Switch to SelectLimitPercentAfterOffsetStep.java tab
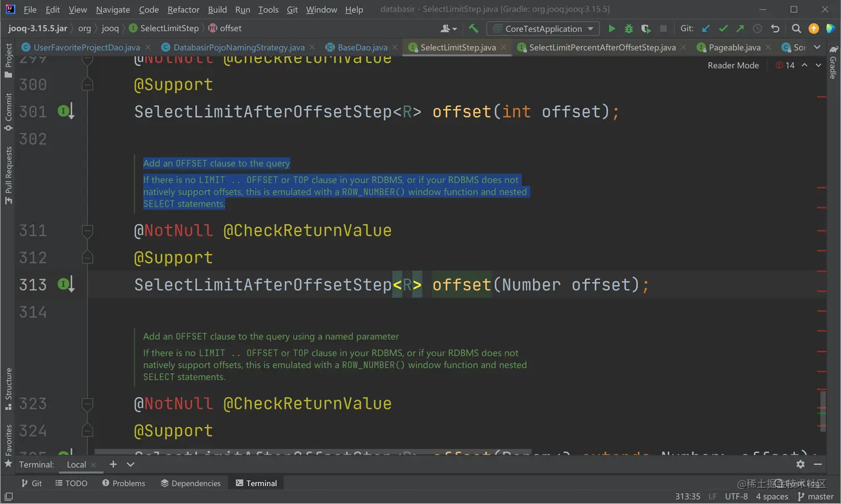The image size is (841, 504). [602, 47]
